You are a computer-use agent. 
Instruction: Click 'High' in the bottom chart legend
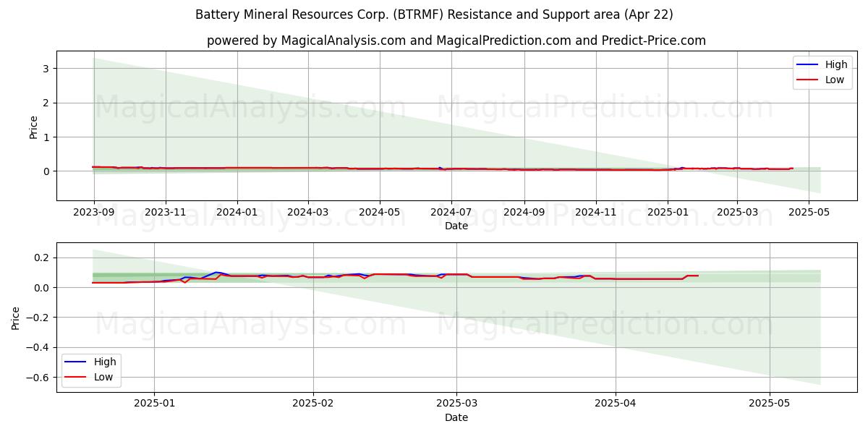(105, 361)
